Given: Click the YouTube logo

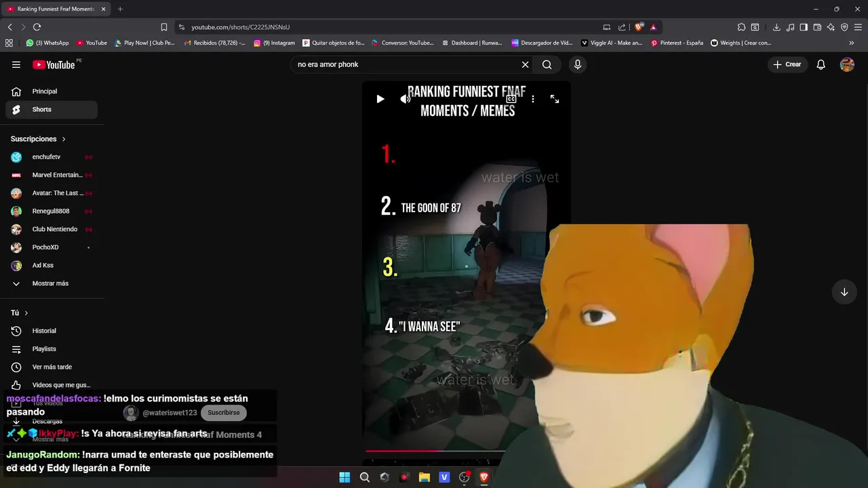Looking at the screenshot, I should click(54, 64).
